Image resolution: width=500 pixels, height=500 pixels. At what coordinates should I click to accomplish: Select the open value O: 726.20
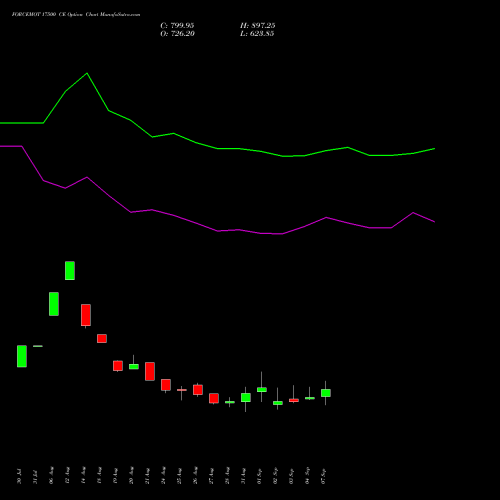click(177, 34)
